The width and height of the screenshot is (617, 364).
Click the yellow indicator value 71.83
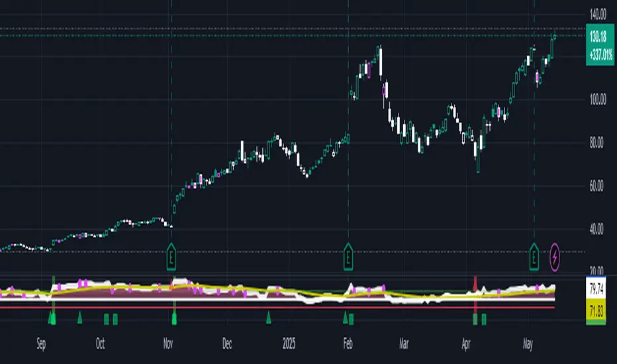pyautogui.click(x=596, y=311)
